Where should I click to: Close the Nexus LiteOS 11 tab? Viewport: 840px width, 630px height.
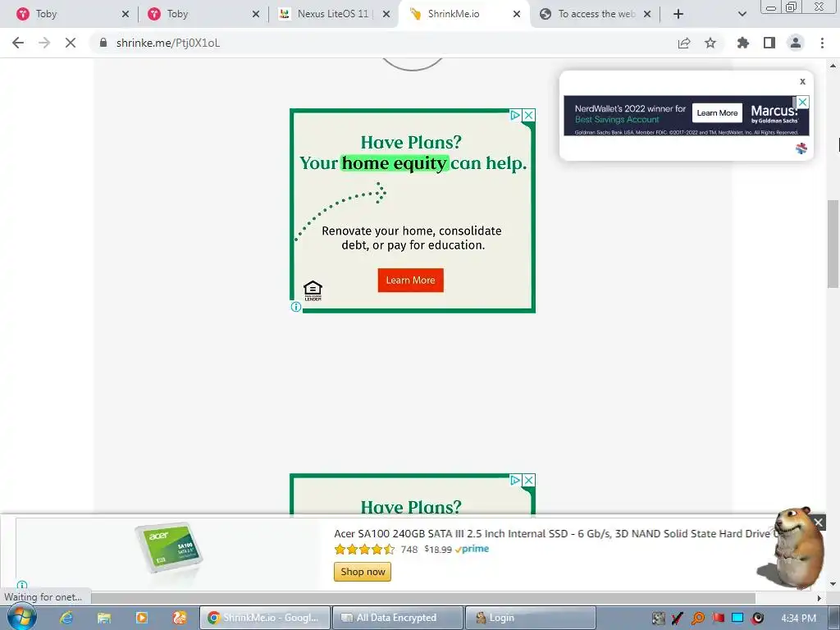(386, 15)
